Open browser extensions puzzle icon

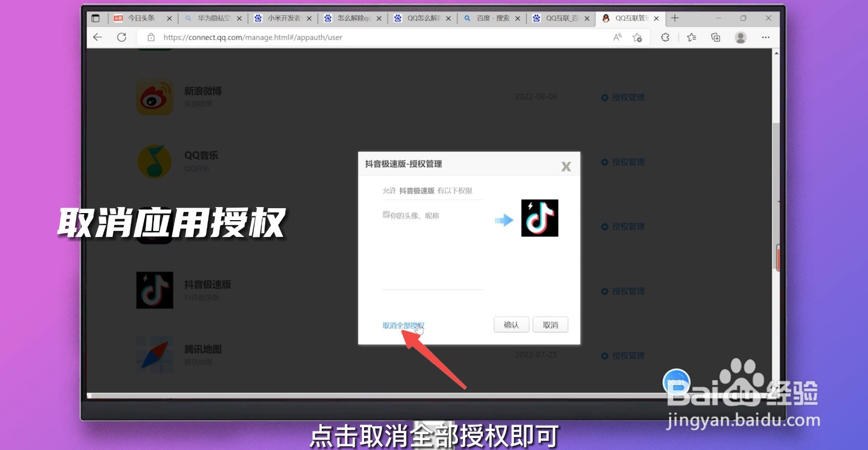(665, 37)
